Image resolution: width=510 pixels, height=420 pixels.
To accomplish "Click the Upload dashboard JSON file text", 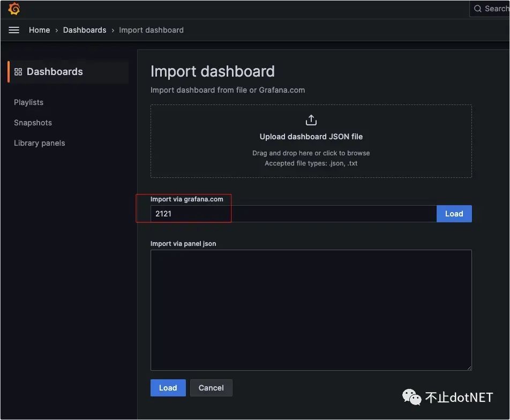I will pyautogui.click(x=311, y=137).
